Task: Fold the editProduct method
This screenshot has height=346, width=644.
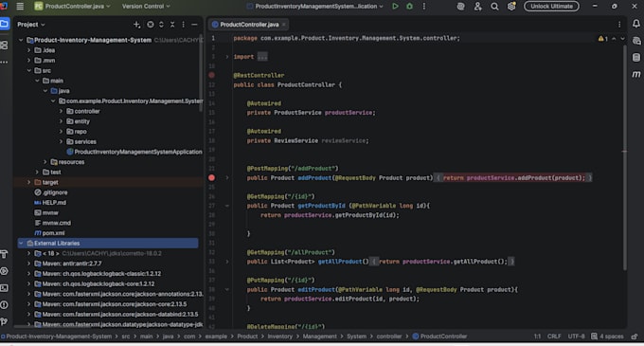Action: tap(227, 289)
